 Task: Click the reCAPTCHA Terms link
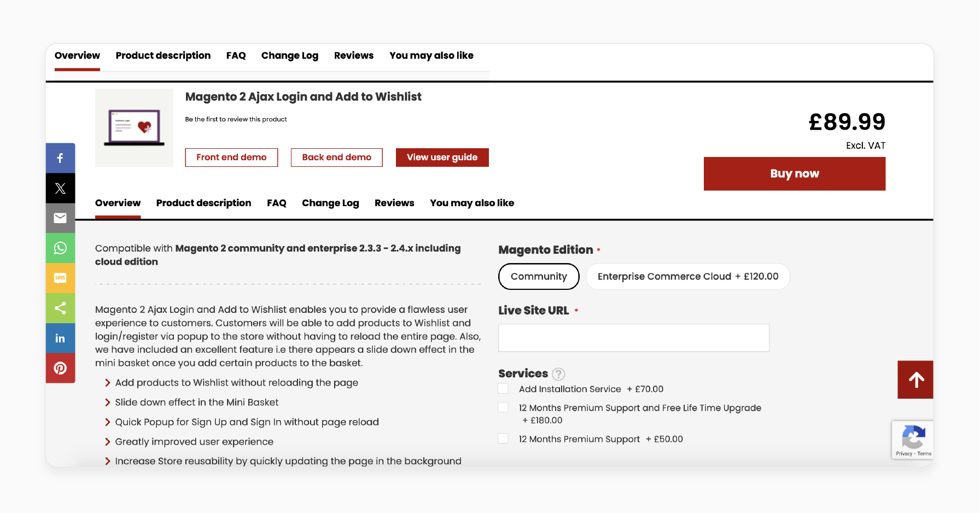(x=924, y=453)
